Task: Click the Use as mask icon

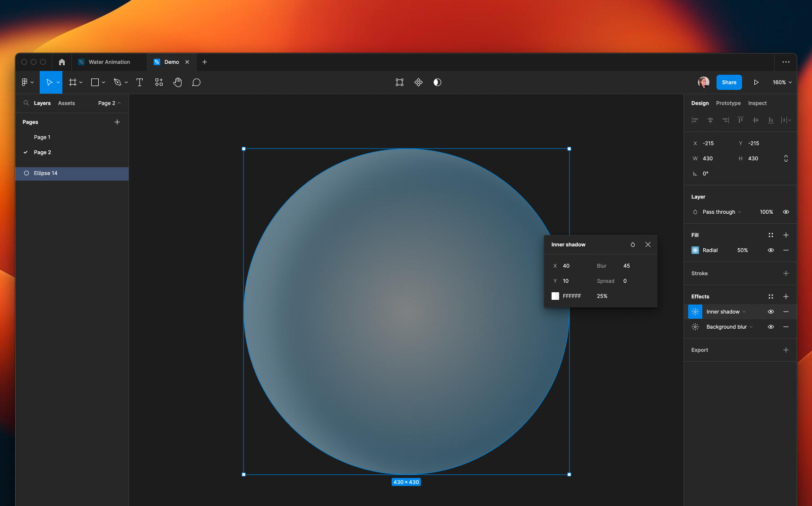Action: pyautogui.click(x=437, y=82)
